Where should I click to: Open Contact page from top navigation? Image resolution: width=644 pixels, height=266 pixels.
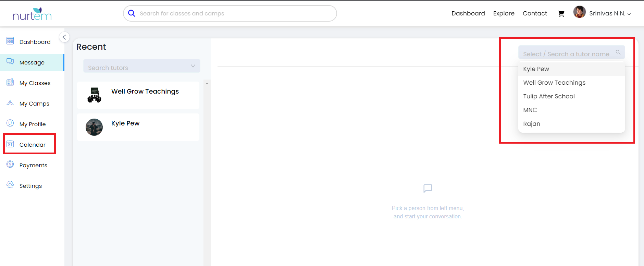[535, 13]
